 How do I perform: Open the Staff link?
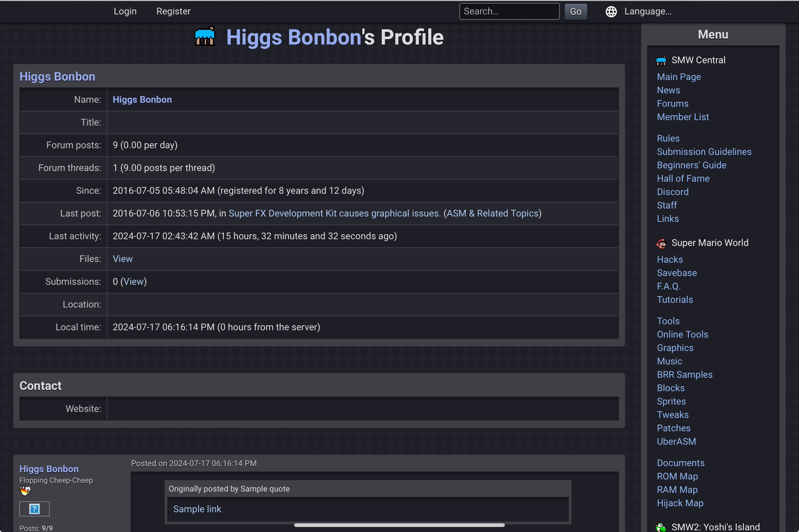[x=667, y=205]
